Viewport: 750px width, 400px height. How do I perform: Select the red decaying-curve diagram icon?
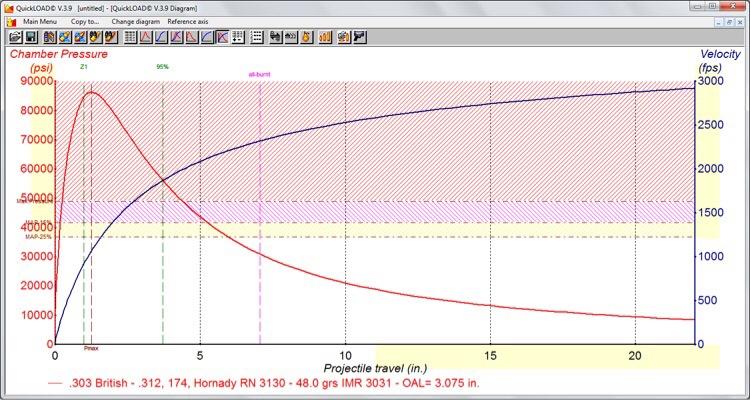point(192,37)
